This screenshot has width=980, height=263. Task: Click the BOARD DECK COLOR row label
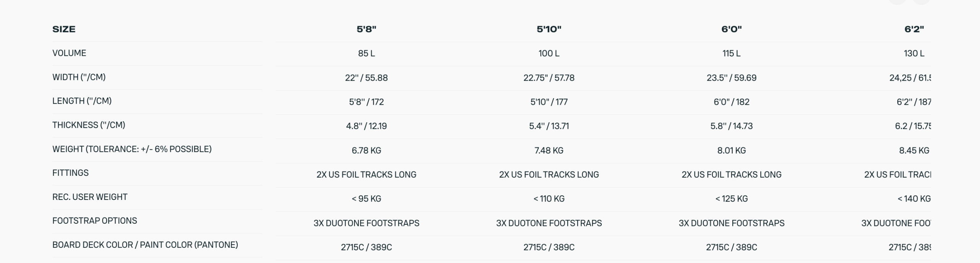[x=145, y=245]
